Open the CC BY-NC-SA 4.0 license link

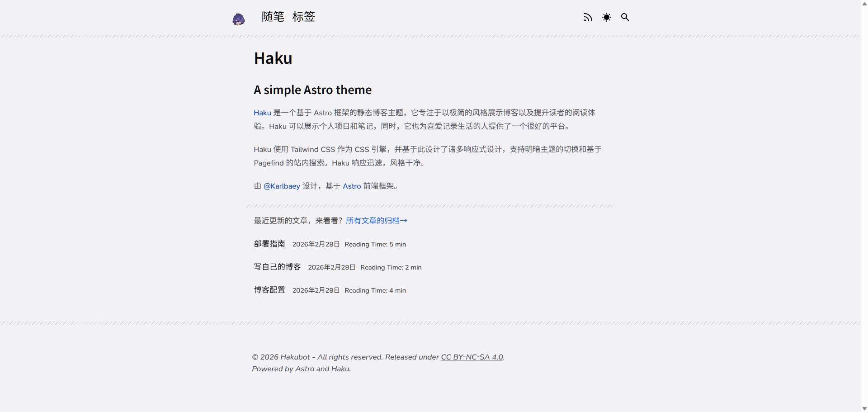[x=472, y=357]
